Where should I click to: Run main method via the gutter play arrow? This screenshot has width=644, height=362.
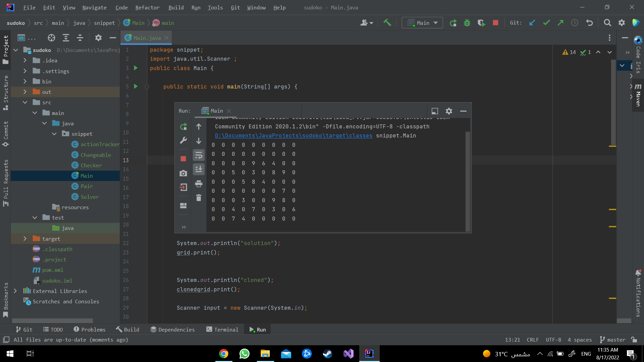(x=136, y=86)
